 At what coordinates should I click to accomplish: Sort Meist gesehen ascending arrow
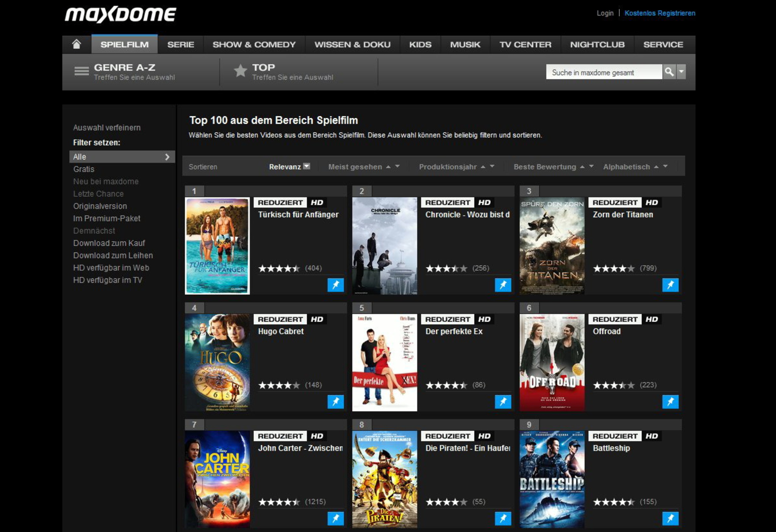388,167
